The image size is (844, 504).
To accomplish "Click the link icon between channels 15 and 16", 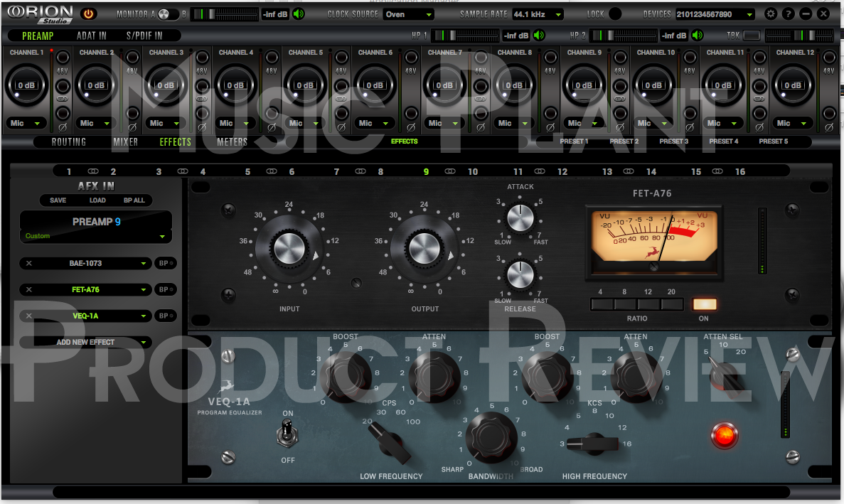I will click(x=717, y=171).
